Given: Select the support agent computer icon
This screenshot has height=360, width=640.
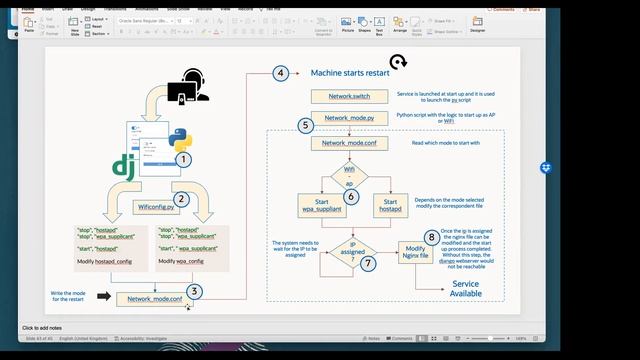Looking at the screenshot, I should (x=188, y=87).
